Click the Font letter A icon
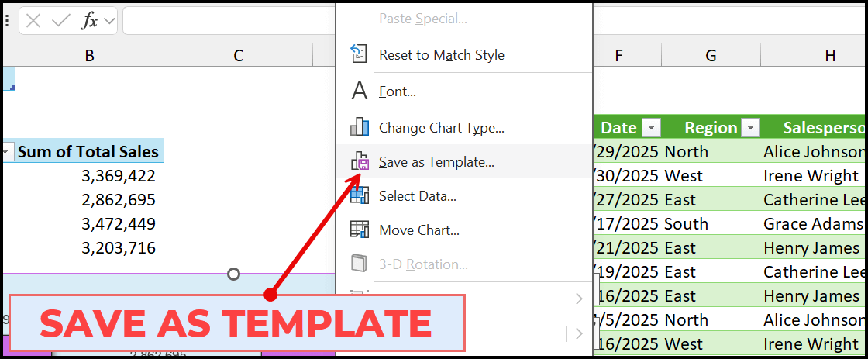This screenshot has width=868, height=359. [359, 91]
